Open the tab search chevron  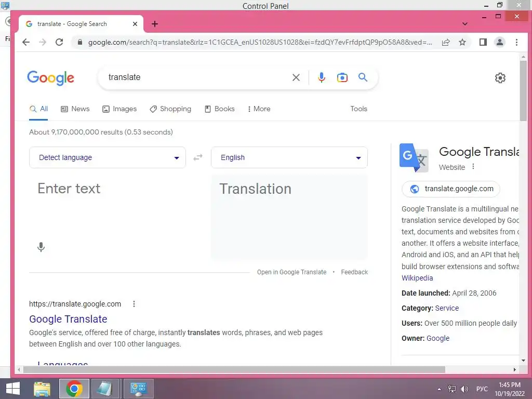[x=465, y=24]
